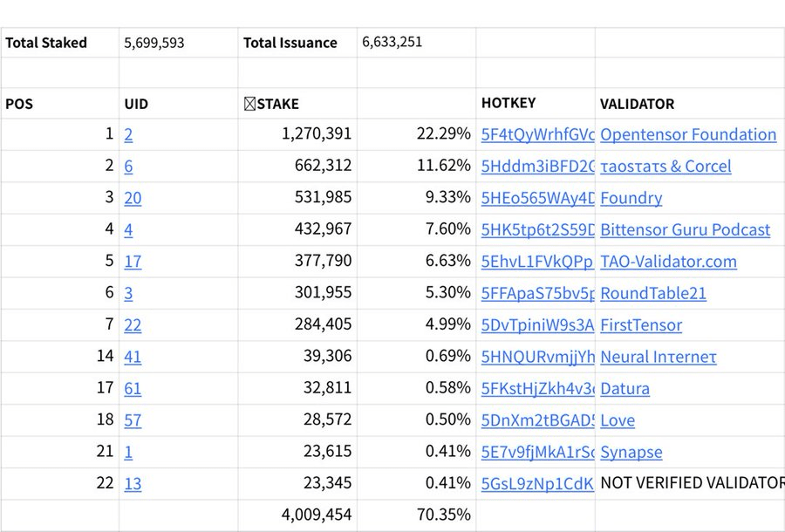Visit the TAO-Validator.com link
Viewport: 785px width, 532px height.
[x=668, y=262]
